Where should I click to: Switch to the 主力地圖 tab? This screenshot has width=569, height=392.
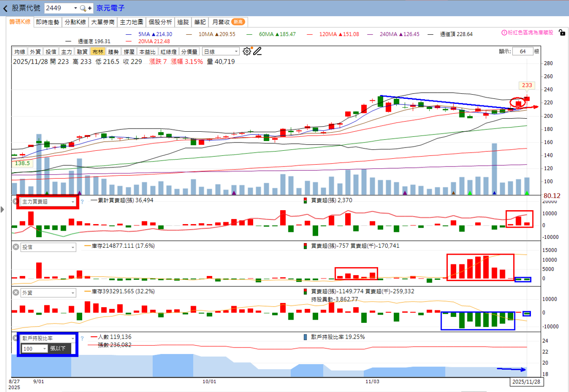point(132,22)
